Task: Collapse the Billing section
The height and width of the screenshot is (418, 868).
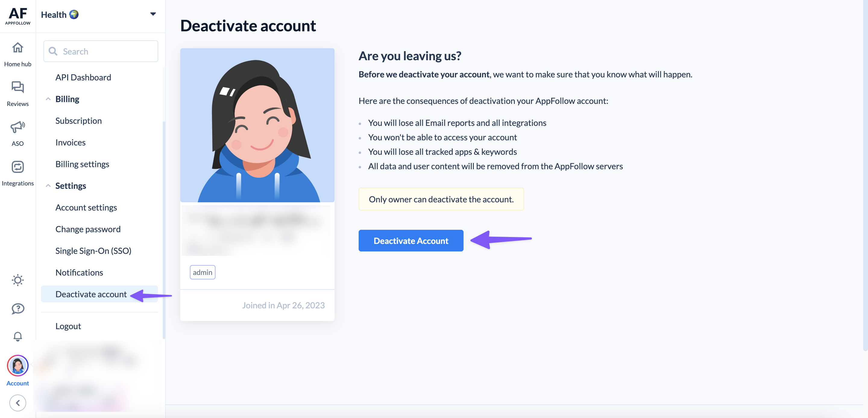Action: [48, 99]
